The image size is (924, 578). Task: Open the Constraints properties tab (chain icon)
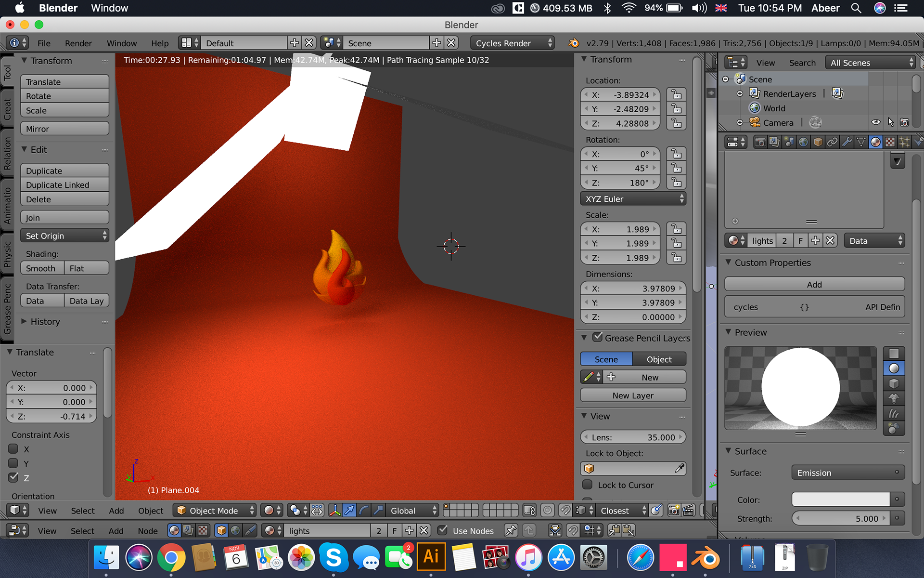832,142
